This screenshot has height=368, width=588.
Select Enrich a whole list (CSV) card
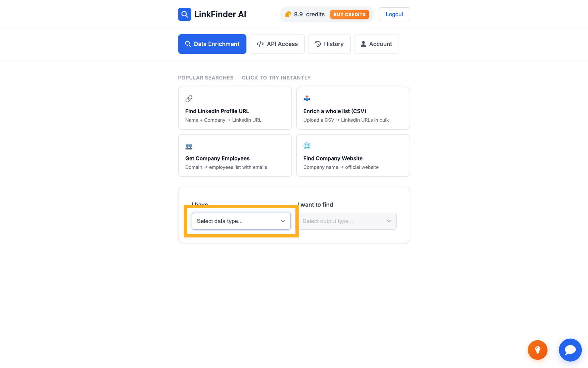[353, 108]
